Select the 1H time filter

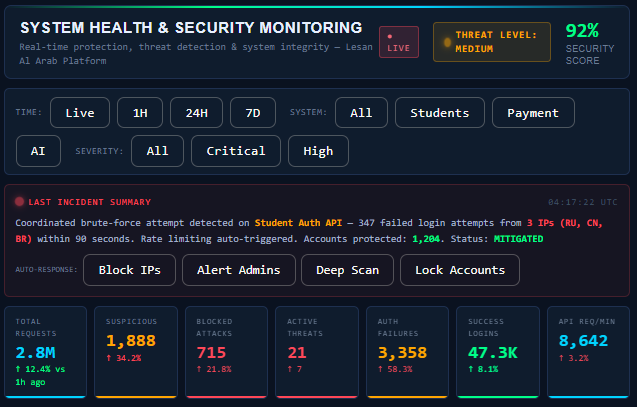(140, 113)
